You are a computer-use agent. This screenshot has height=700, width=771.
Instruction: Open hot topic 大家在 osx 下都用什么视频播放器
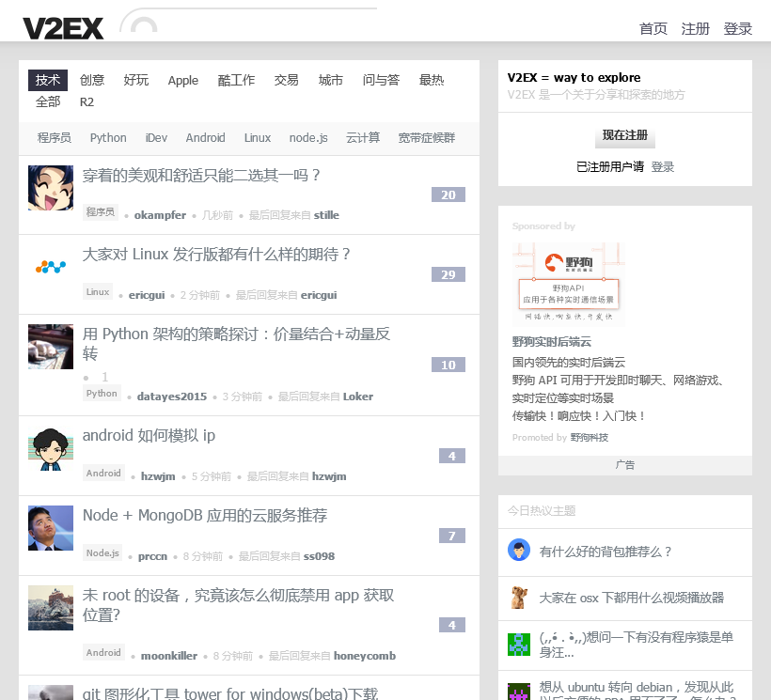[x=631, y=598]
